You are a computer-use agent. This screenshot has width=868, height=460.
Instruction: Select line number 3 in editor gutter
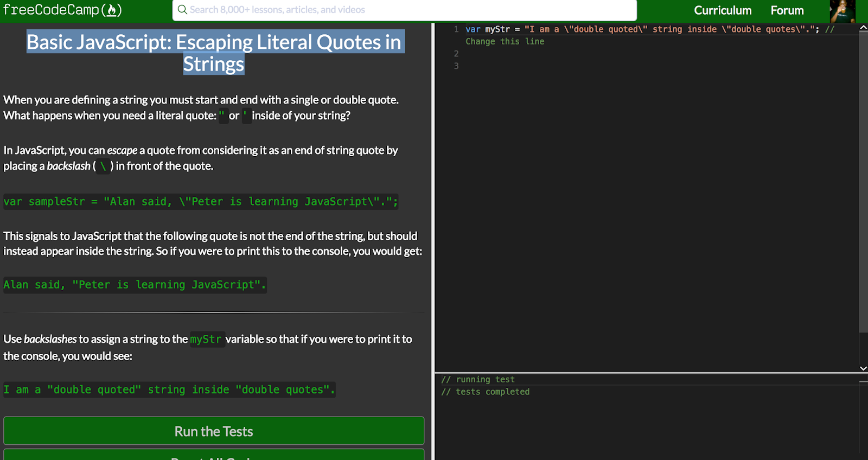pos(456,66)
